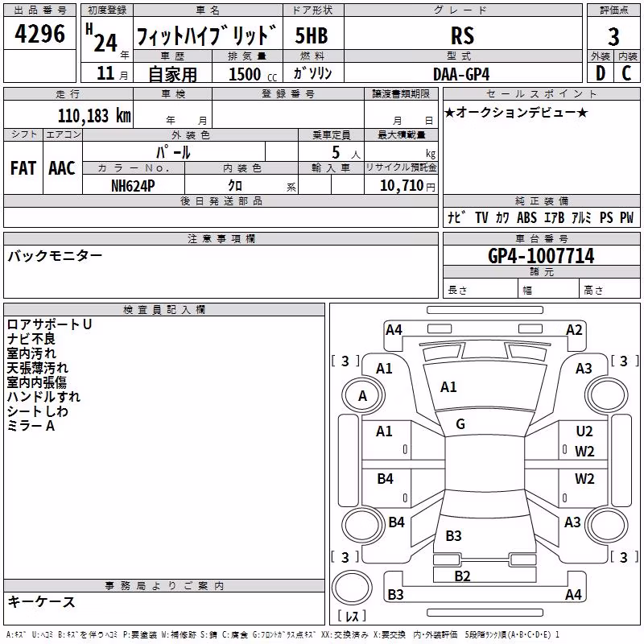Viewport: 644px width, 644px height.
Task: Click the TV equipment item
Action: pyautogui.click(x=481, y=217)
